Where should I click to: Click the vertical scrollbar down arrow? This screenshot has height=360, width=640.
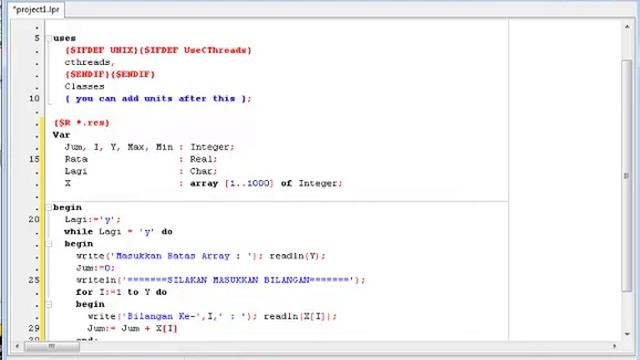tap(627, 334)
